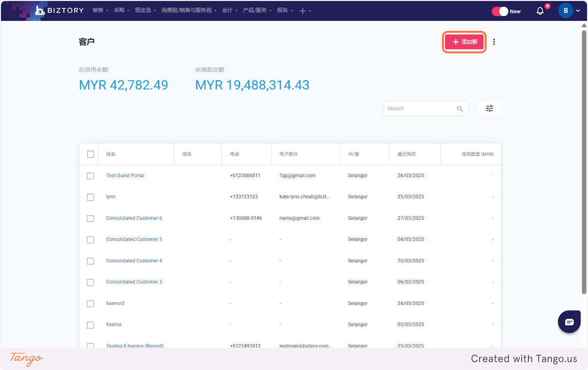Expand the account dropdown chevron
Image resolution: width=588 pixels, height=370 pixels.
(578, 11)
